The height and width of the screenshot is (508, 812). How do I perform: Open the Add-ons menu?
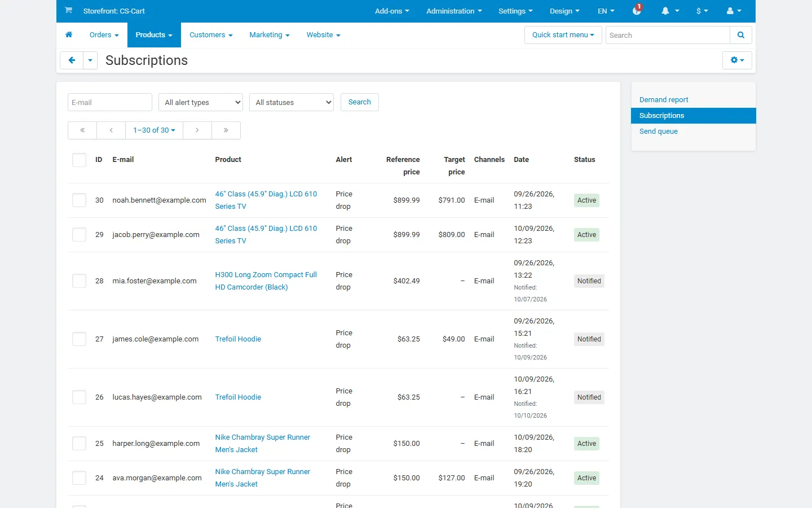tap(392, 11)
